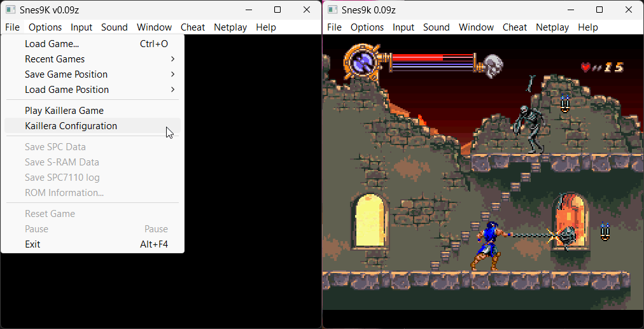Minimize the right Snes9k 0.09z window

(570, 10)
